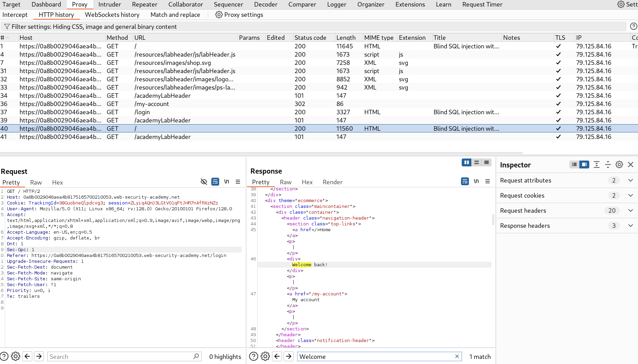Toggle hide non-printable characters in Request
Screen dimensions: 638x364
[204, 181]
